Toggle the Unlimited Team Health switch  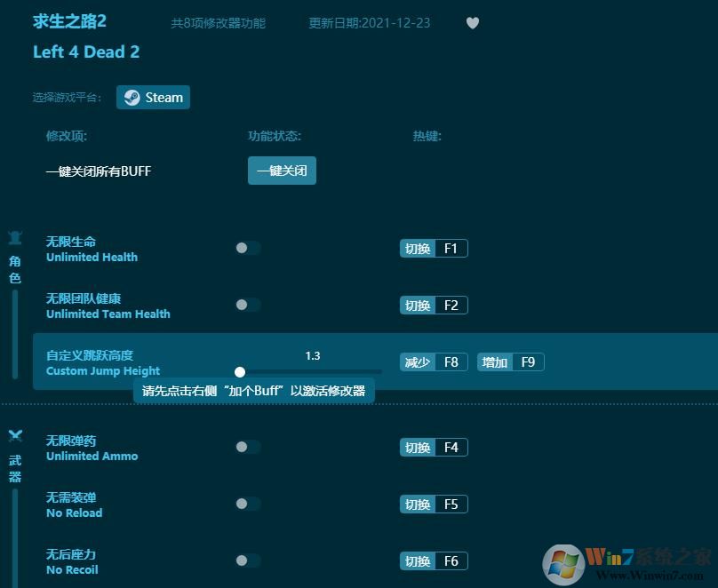pos(247,305)
